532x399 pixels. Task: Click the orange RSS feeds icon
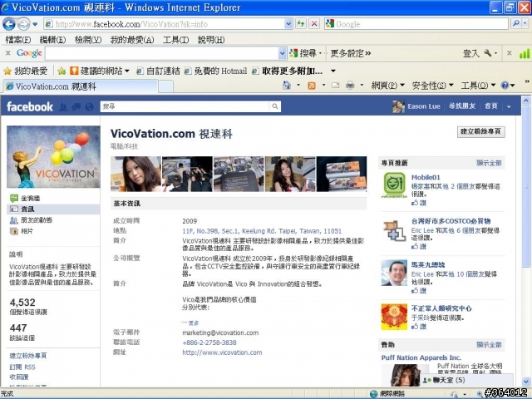pos(312,86)
